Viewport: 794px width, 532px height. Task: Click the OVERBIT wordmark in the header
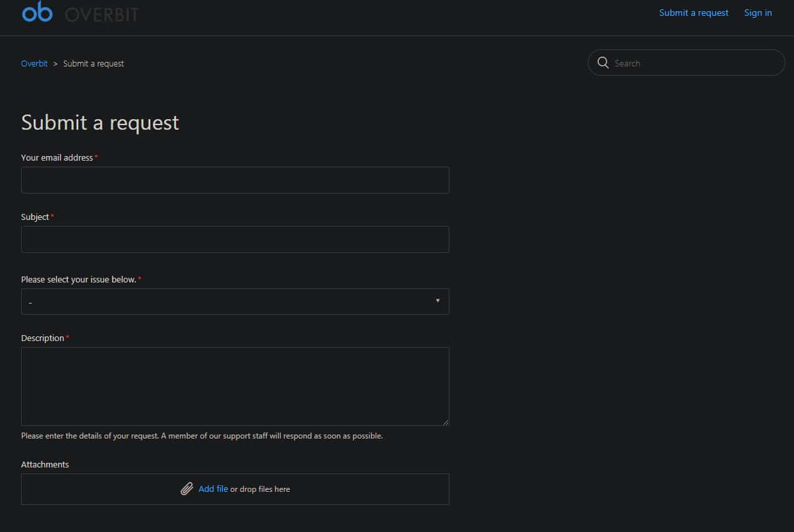(101, 14)
